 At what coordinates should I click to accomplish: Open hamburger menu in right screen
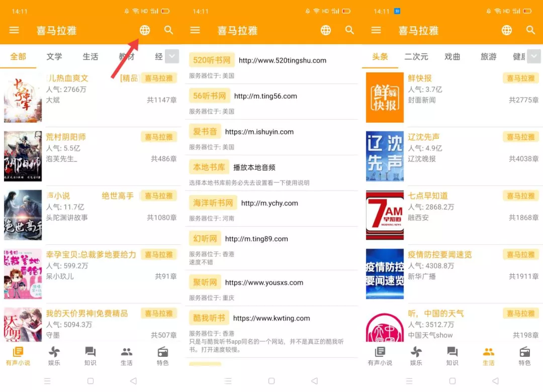376,30
